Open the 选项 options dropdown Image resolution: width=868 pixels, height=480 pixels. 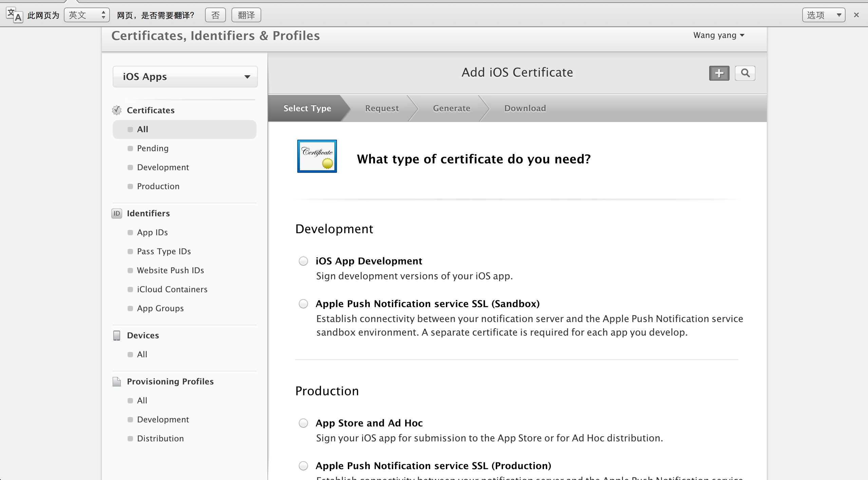(x=824, y=15)
